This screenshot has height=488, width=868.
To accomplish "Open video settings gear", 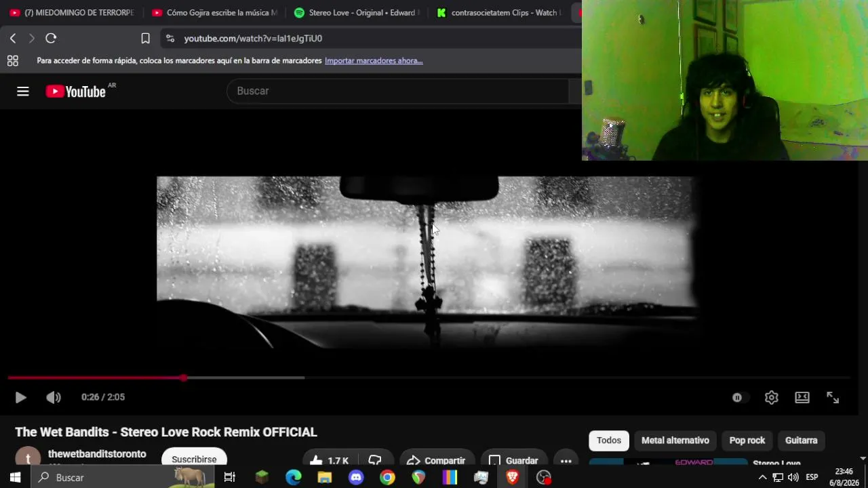I will (771, 398).
